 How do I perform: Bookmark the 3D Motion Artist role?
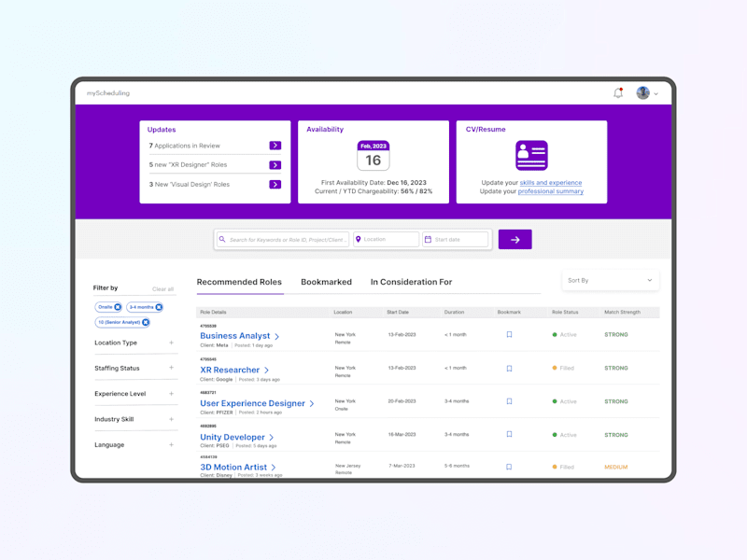coord(509,467)
